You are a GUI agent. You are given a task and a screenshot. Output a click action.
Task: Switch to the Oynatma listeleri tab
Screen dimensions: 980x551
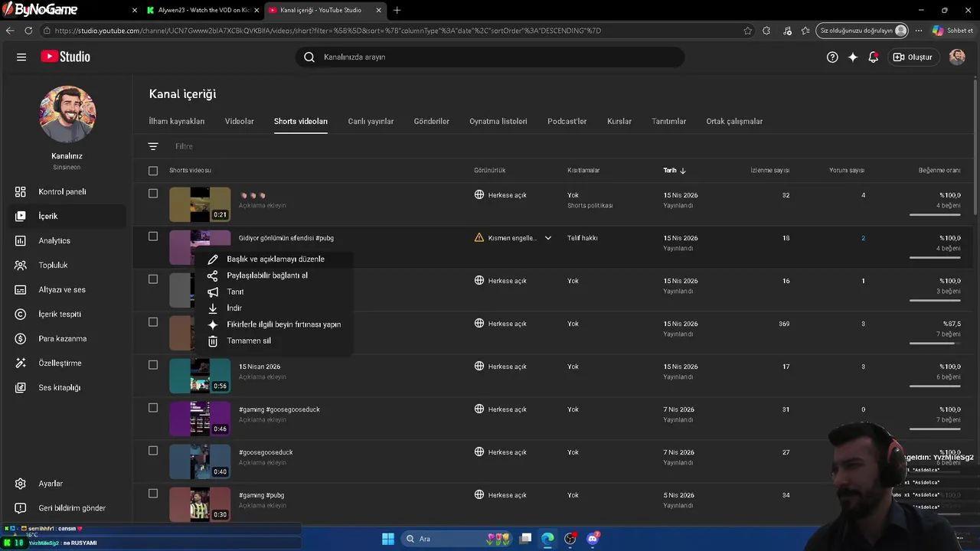498,121
